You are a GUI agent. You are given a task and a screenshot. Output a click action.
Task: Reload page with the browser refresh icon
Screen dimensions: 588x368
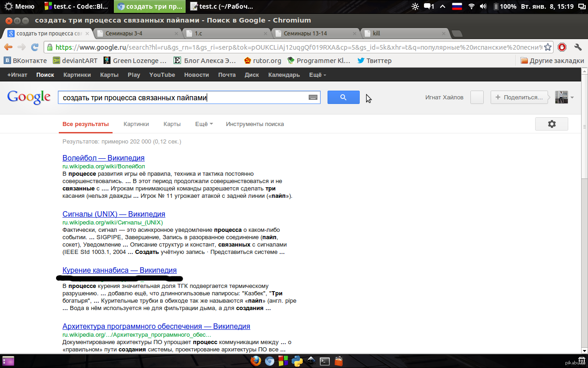pyautogui.click(x=34, y=47)
